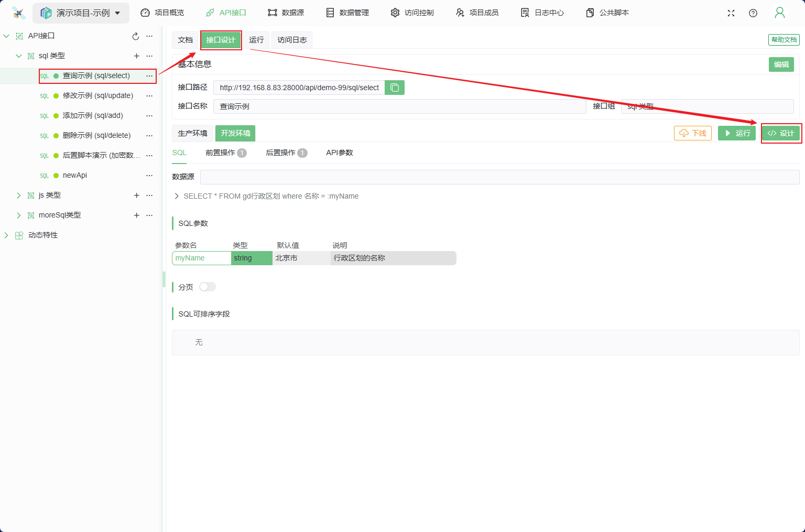Expand the moreSql类型 folder
Viewport: 805px width, 532px height.
[x=19, y=215]
